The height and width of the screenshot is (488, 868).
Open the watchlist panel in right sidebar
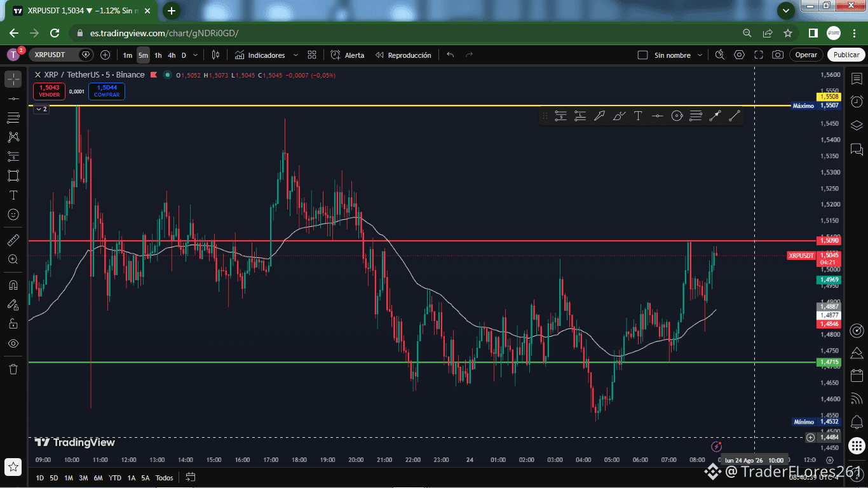point(857,78)
